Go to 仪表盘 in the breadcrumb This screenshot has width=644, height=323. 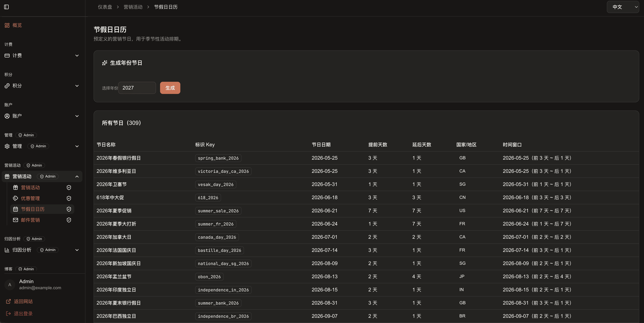(105, 7)
